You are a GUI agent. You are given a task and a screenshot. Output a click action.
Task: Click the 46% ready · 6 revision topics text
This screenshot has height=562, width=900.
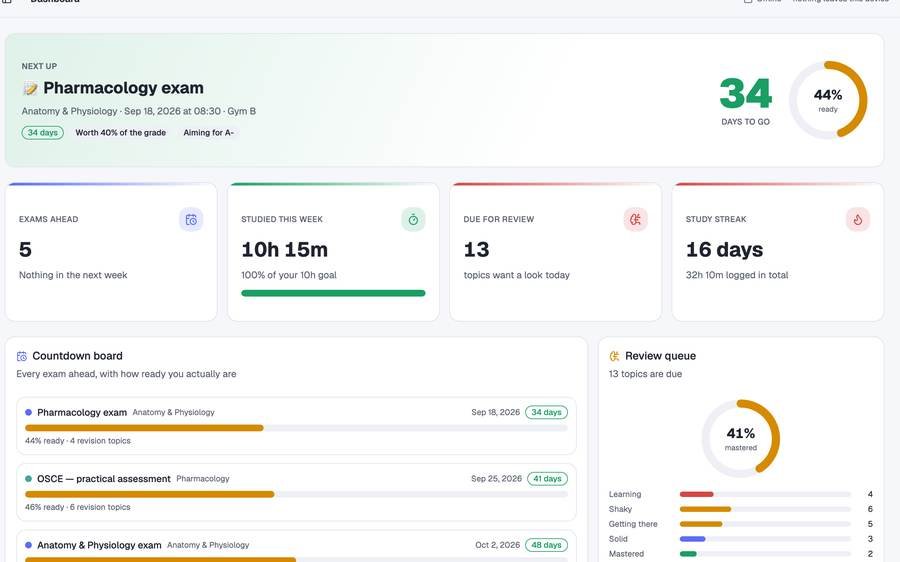point(78,507)
